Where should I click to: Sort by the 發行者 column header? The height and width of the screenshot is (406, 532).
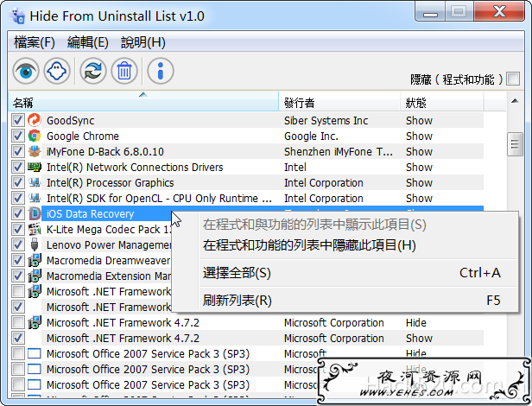(x=339, y=102)
